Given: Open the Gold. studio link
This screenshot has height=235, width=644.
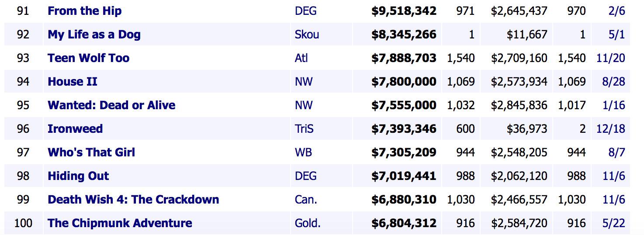Looking at the screenshot, I should (x=308, y=223).
